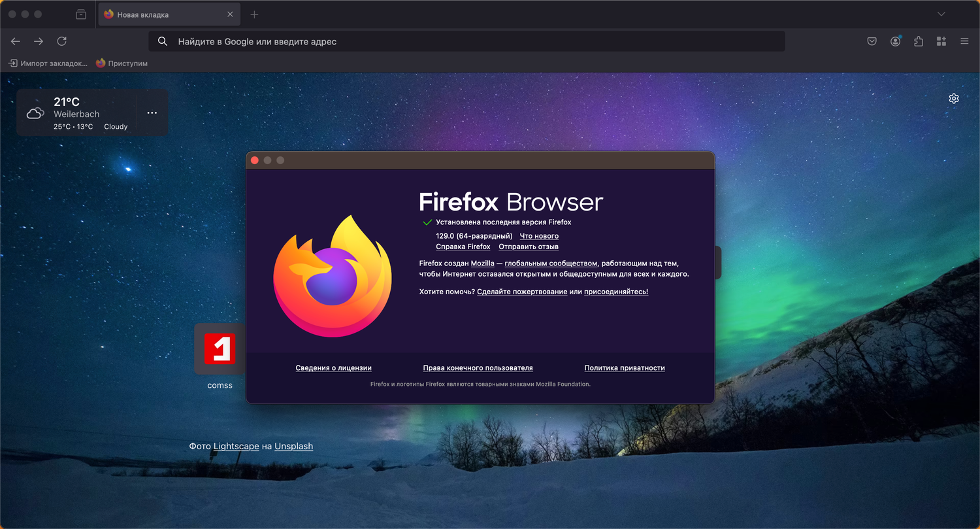Click the 129.0 (64-разрядный) version text
The width and height of the screenshot is (980, 529).
[x=474, y=236]
